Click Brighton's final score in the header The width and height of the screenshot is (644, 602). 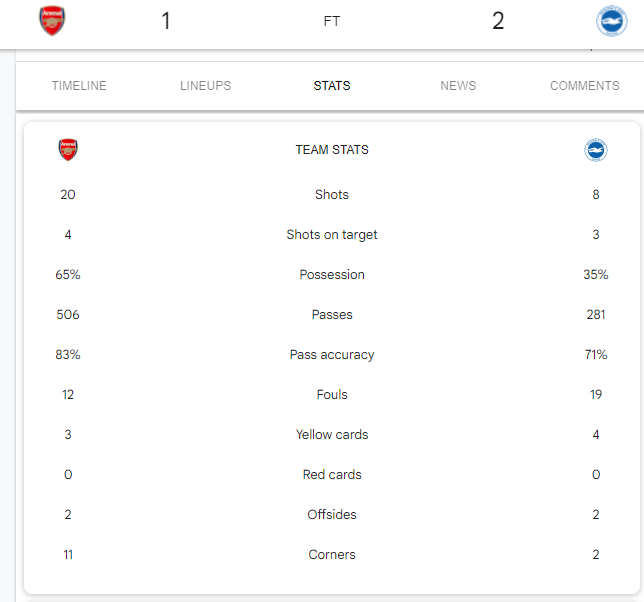[498, 21]
